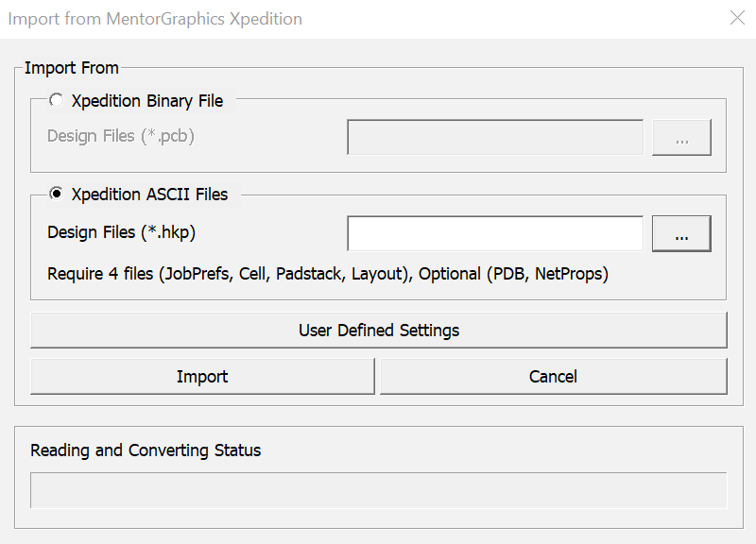Image resolution: width=756 pixels, height=544 pixels.
Task: Browse for .hkp design files
Action: coord(681,234)
